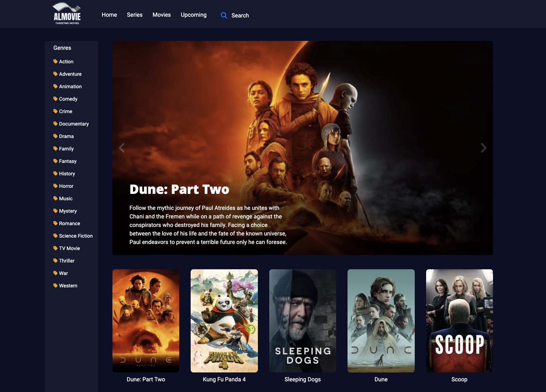Click the Search text in navbar
Screen dimensions: 546x392
coord(240,15)
